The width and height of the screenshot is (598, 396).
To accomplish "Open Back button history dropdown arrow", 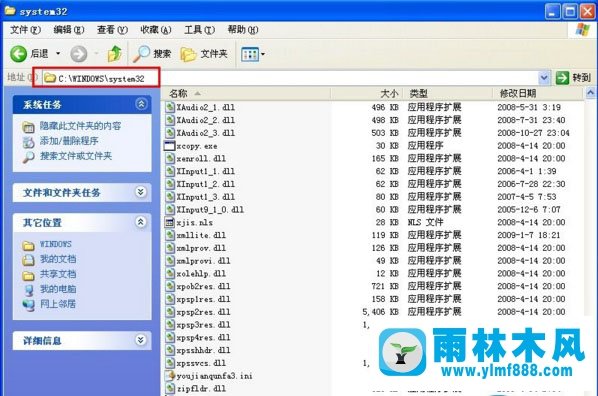I will (58, 54).
